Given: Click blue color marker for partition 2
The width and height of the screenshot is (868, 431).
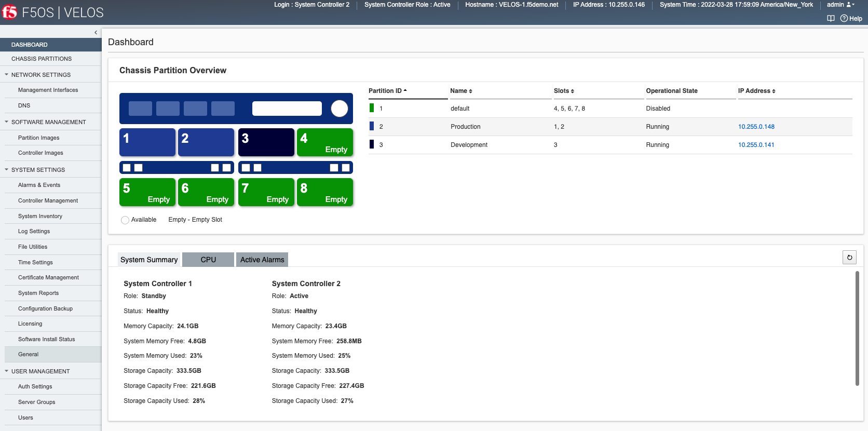Looking at the screenshot, I should point(372,126).
